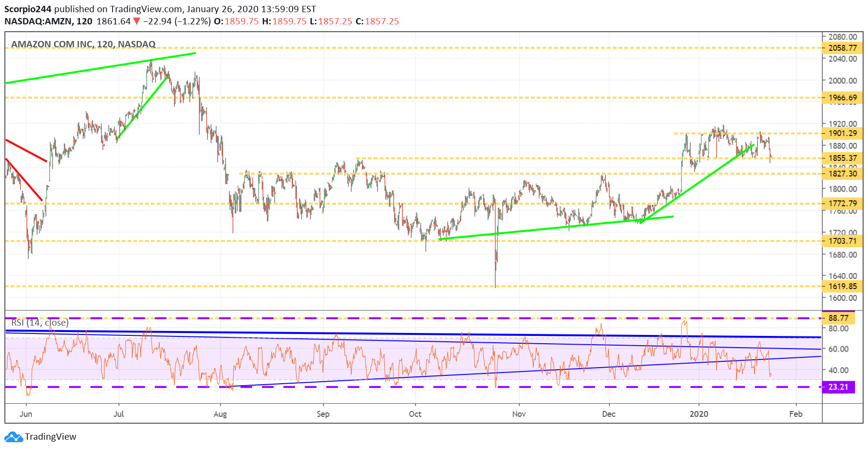
Task: Click the RSI 88.77 level label
Action: point(838,318)
